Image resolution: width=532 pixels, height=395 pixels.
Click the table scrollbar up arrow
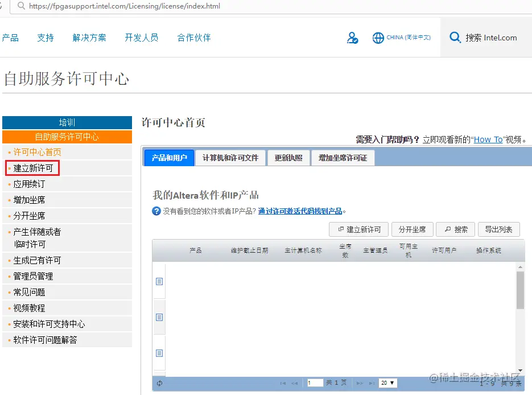(x=520, y=267)
